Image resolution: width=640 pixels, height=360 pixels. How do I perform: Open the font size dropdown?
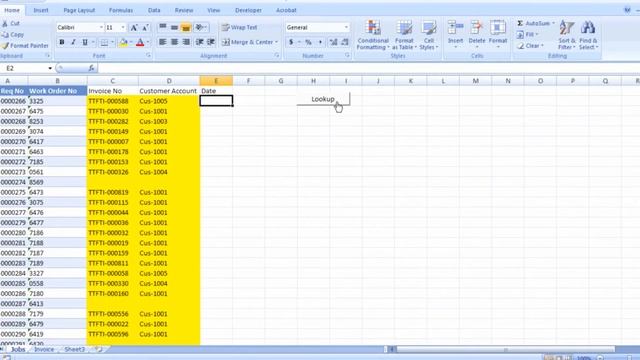pyautogui.click(x=123, y=27)
